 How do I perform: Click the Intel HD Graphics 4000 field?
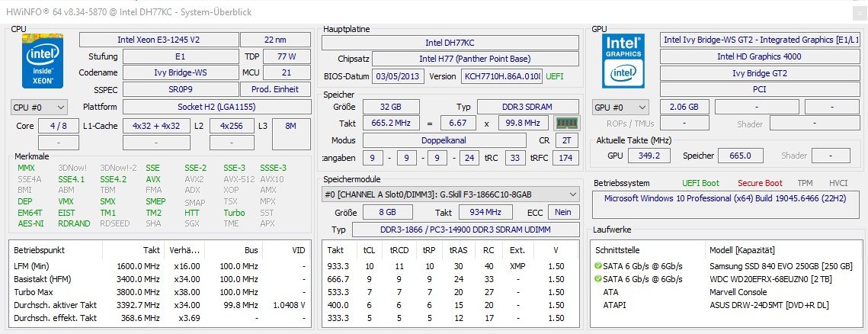(x=759, y=56)
